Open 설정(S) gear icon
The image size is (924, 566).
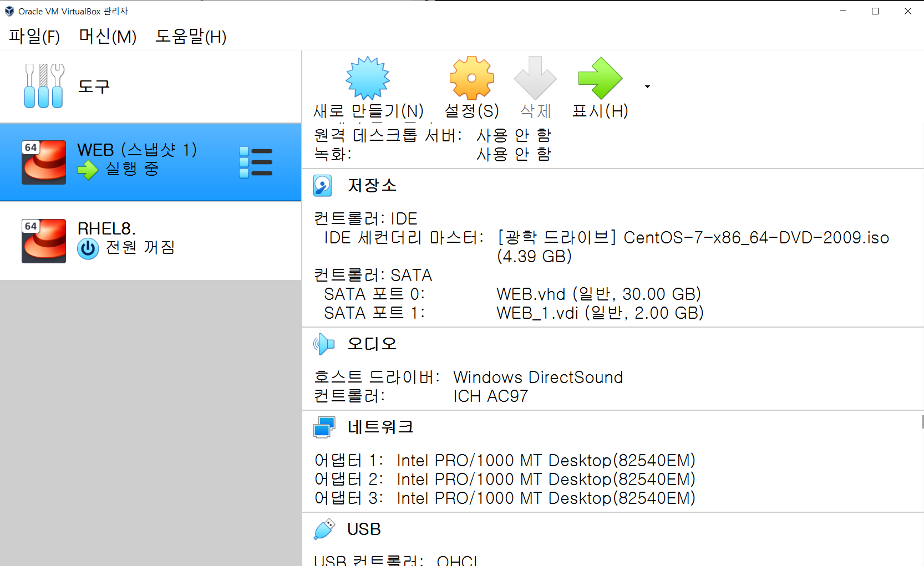(472, 78)
